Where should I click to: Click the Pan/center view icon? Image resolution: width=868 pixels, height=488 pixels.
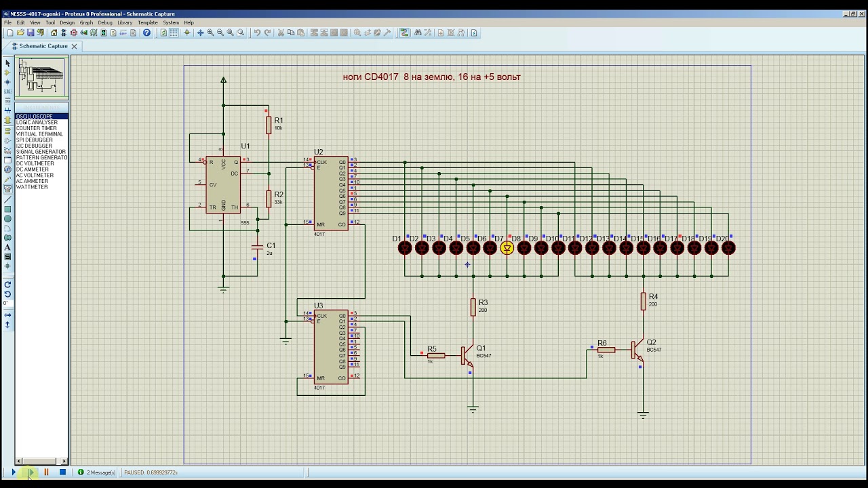pyautogui.click(x=200, y=33)
